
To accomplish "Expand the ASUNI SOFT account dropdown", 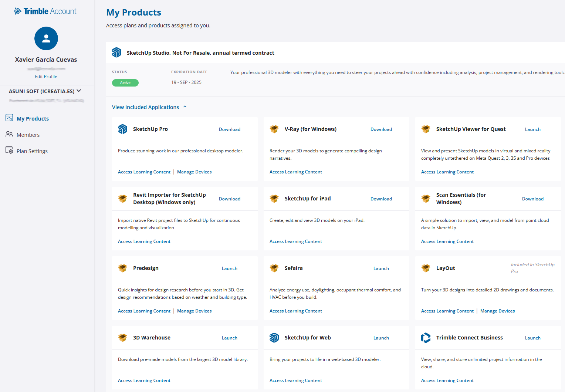I will pyautogui.click(x=78, y=91).
